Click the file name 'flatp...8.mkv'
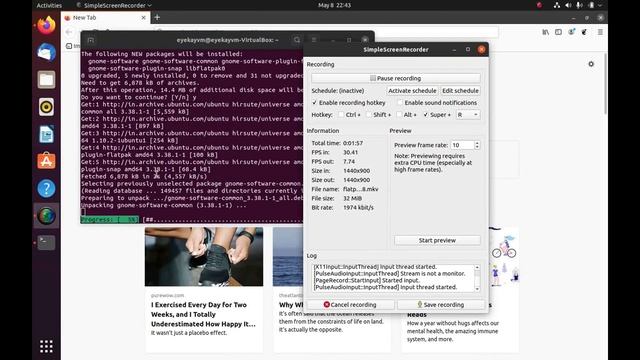The height and width of the screenshot is (360, 640). (x=360, y=189)
